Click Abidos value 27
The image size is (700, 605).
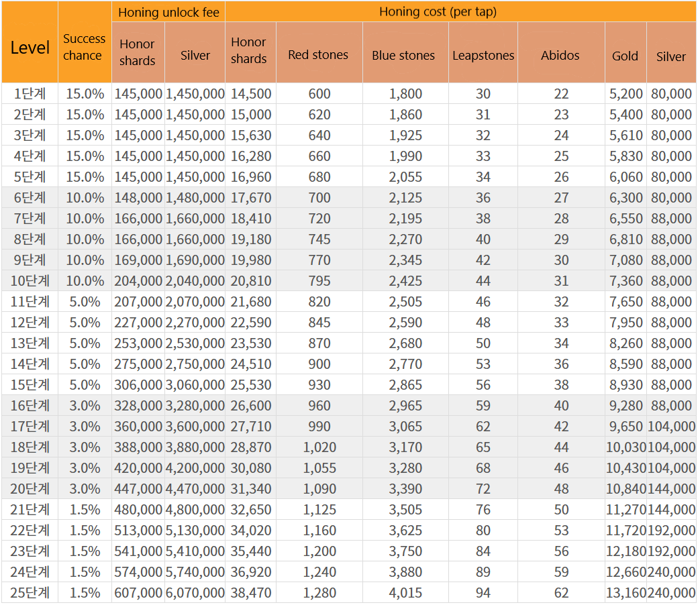pyautogui.click(x=561, y=198)
